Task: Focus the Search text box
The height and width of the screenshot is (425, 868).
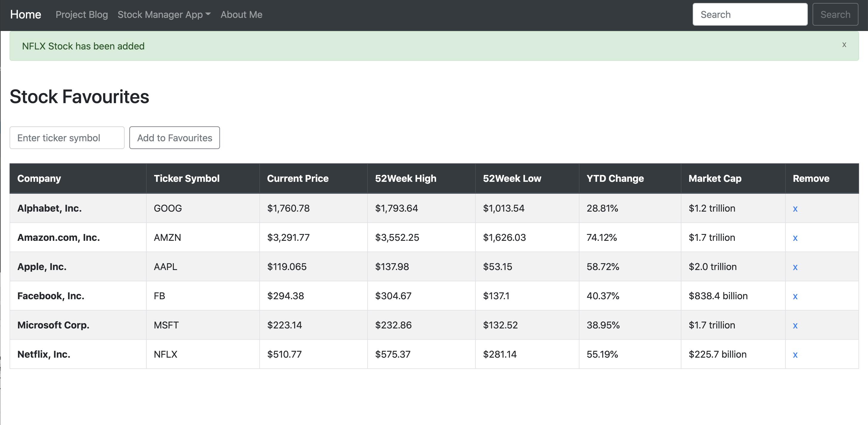Action: coord(750,14)
